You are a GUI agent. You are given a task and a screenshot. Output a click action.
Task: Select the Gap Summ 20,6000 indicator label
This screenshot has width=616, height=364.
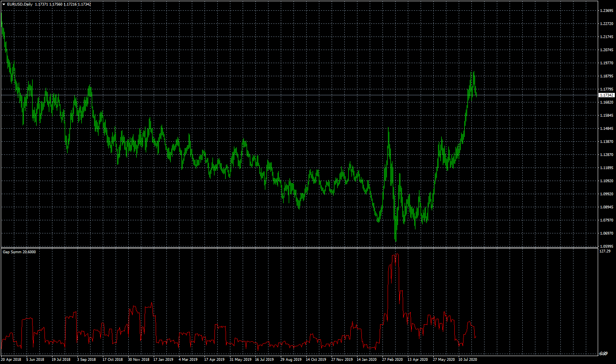(19, 252)
